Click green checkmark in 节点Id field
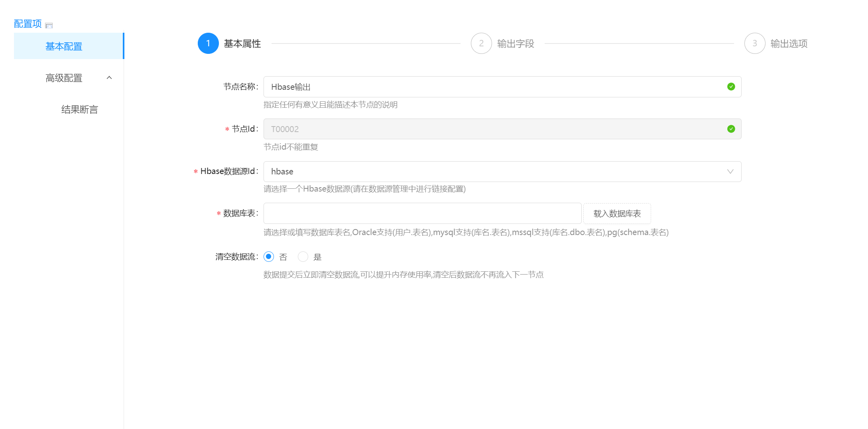 (x=731, y=129)
